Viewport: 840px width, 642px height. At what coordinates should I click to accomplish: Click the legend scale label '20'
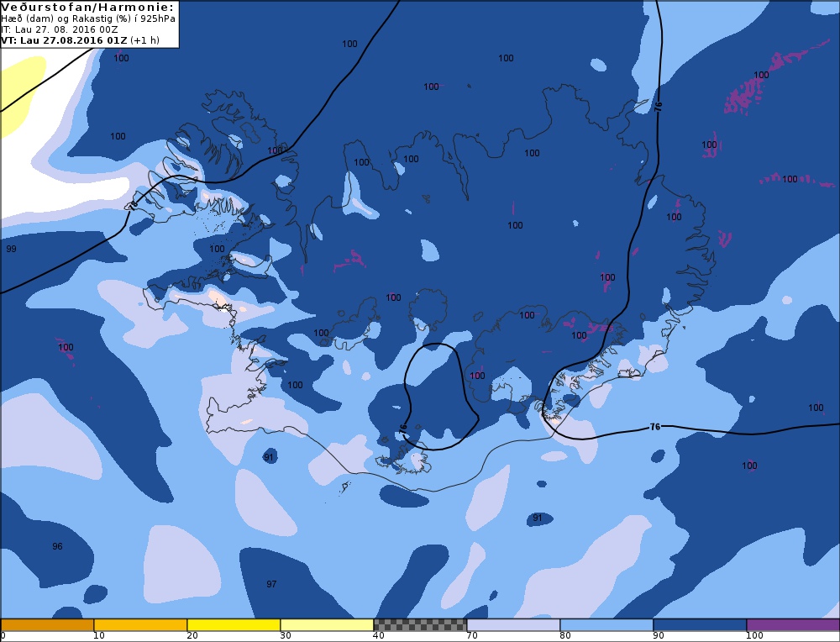coord(192,635)
